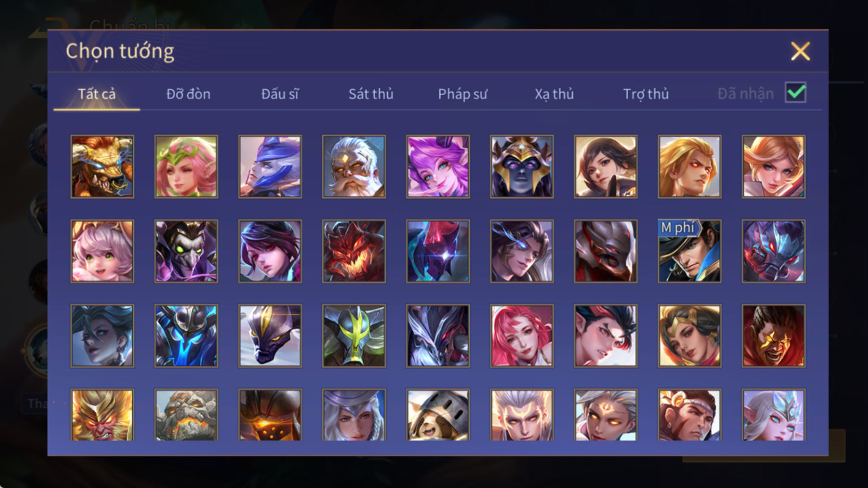
Task: Select the green-eyed dark jester hero
Action: click(186, 251)
